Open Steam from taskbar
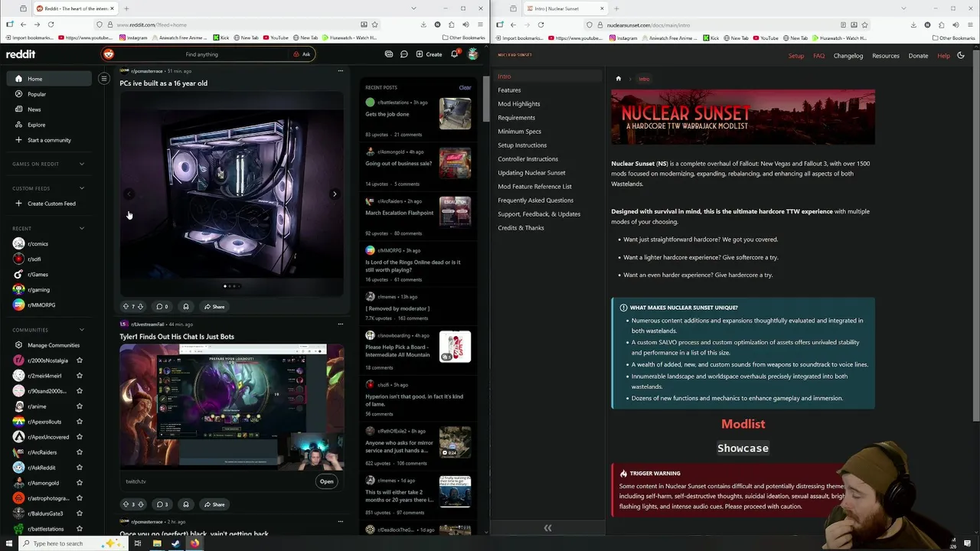Image resolution: width=980 pixels, height=551 pixels. coord(175,543)
